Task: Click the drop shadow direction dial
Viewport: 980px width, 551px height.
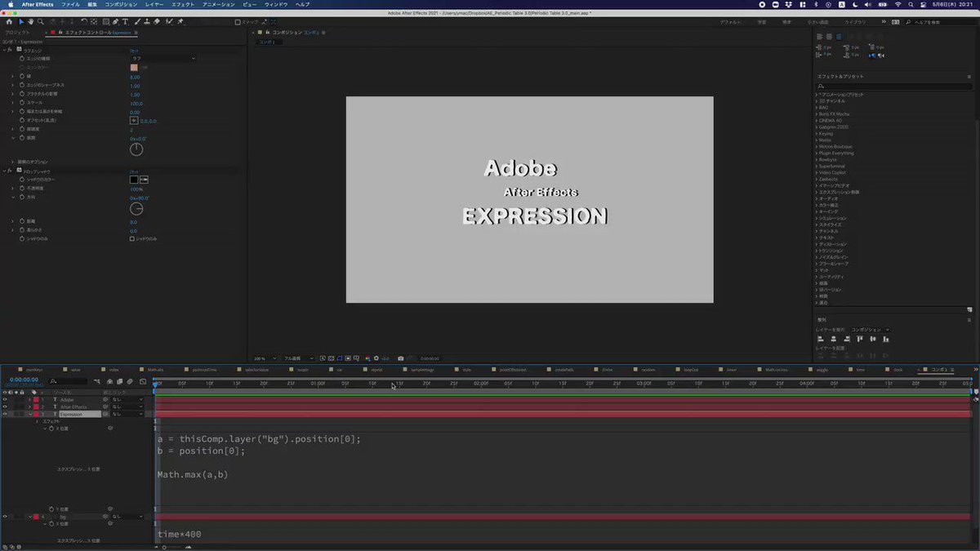Action: [x=136, y=209]
